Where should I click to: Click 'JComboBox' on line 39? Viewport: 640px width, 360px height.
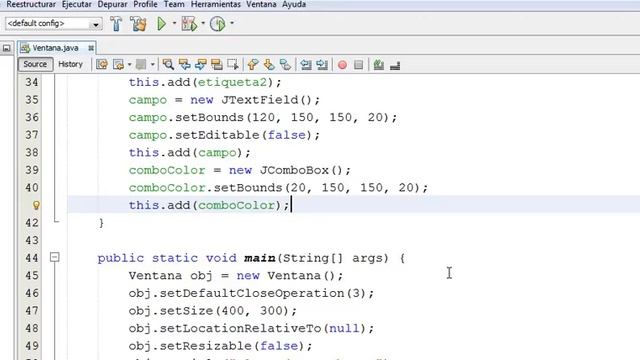[x=294, y=170]
